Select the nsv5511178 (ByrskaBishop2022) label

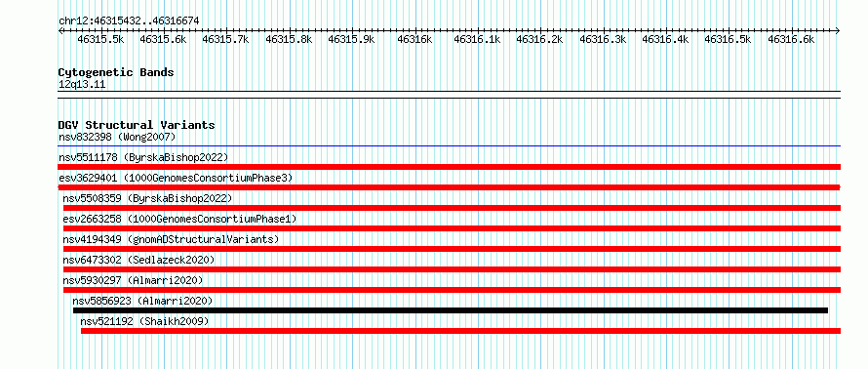coord(143,157)
